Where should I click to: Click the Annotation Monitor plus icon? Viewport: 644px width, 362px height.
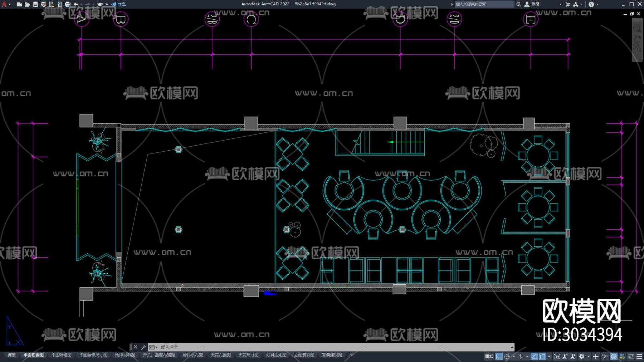(596, 356)
